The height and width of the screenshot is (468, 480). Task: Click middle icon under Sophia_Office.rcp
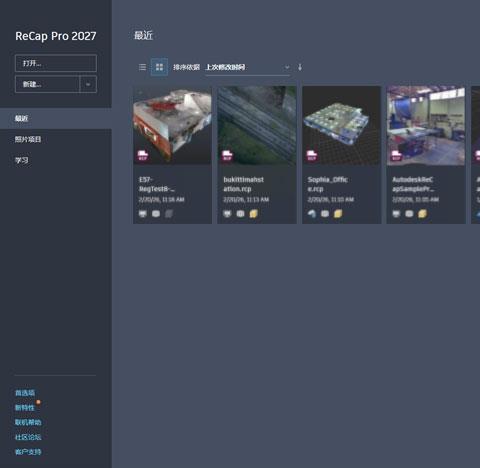[x=325, y=214]
